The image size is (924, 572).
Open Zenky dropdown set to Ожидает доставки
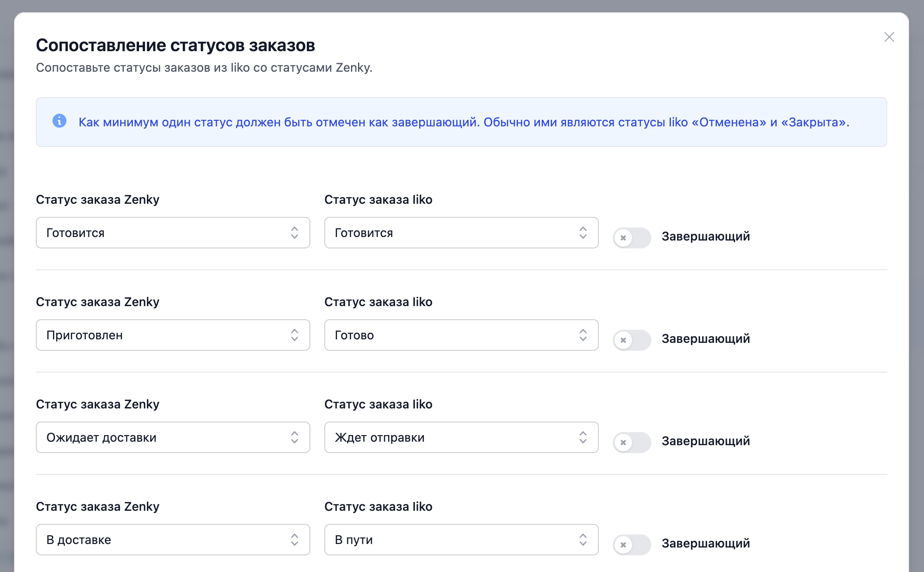[173, 437]
